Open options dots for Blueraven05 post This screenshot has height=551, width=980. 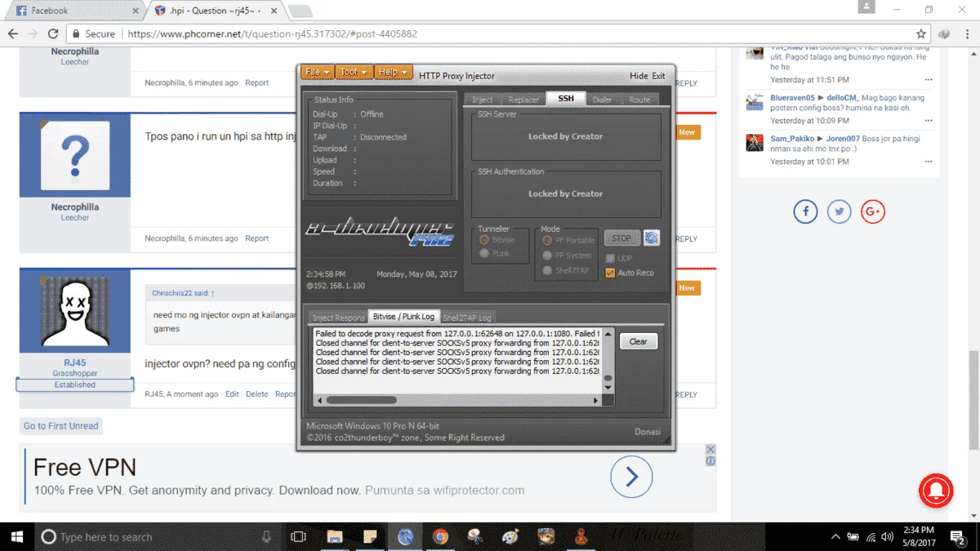coord(929,121)
